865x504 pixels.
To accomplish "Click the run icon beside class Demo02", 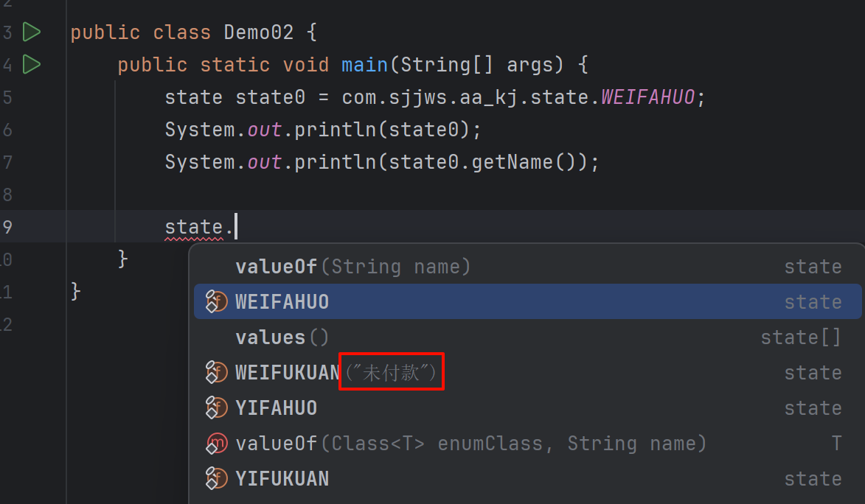I will [x=31, y=32].
